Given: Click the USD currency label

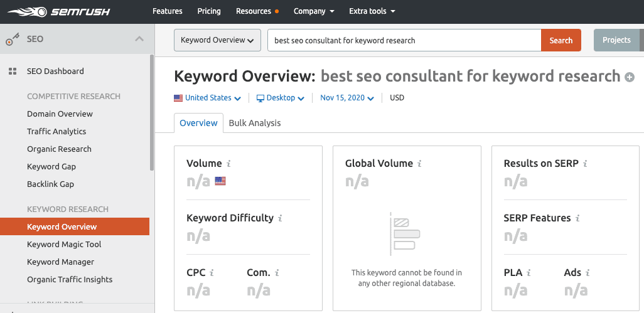Looking at the screenshot, I should 397,98.
